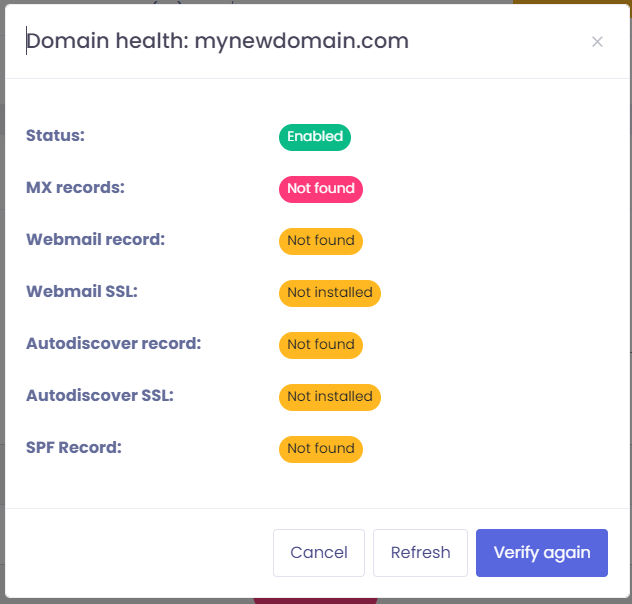
Task: Click the Verify again button
Action: point(542,553)
